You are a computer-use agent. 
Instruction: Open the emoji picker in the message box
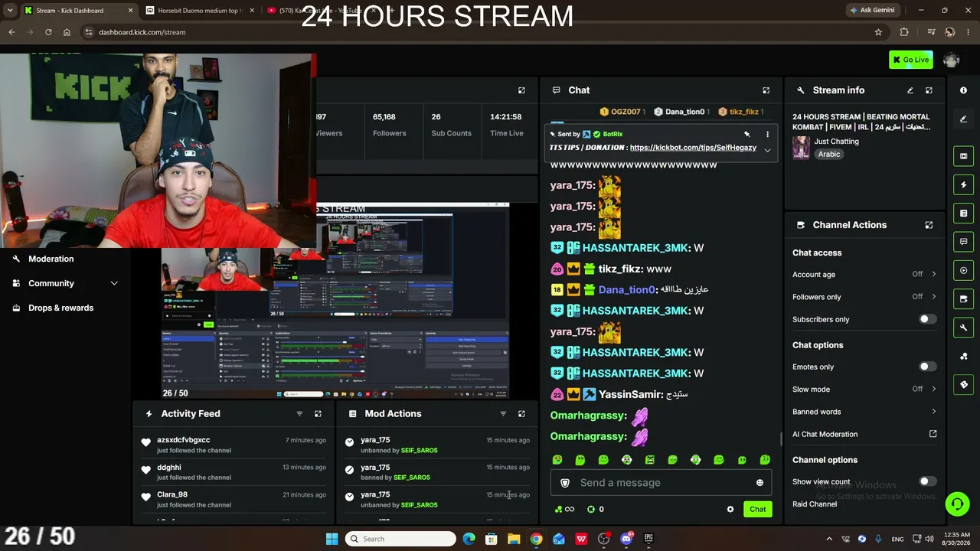click(x=759, y=483)
